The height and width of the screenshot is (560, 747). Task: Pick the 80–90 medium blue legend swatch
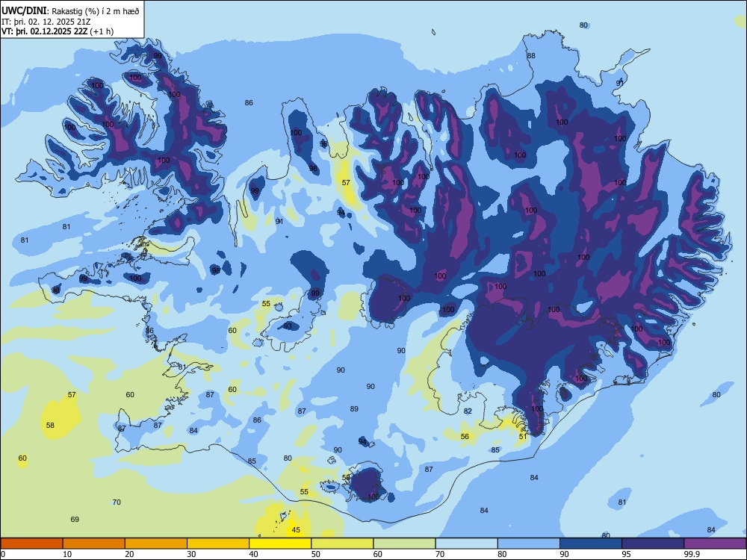click(529, 544)
